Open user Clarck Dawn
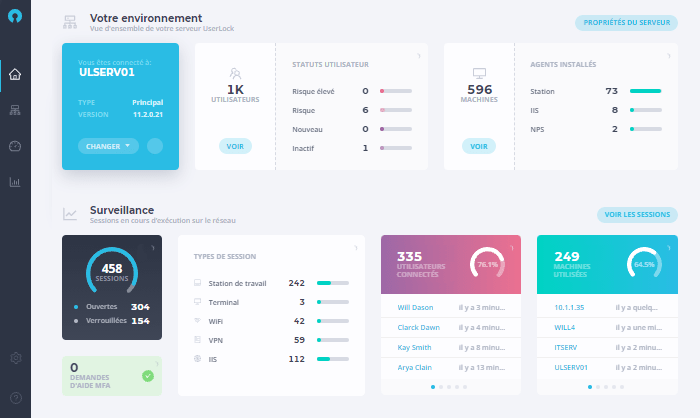The height and width of the screenshot is (418, 700). tap(418, 327)
